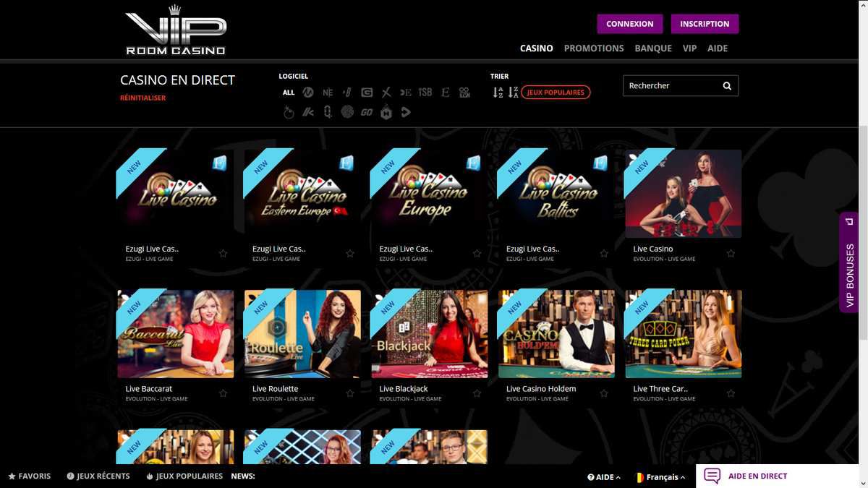Click the CONNEXION button
The height and width of the screenshot is (488, 868).
coord(630,24)
